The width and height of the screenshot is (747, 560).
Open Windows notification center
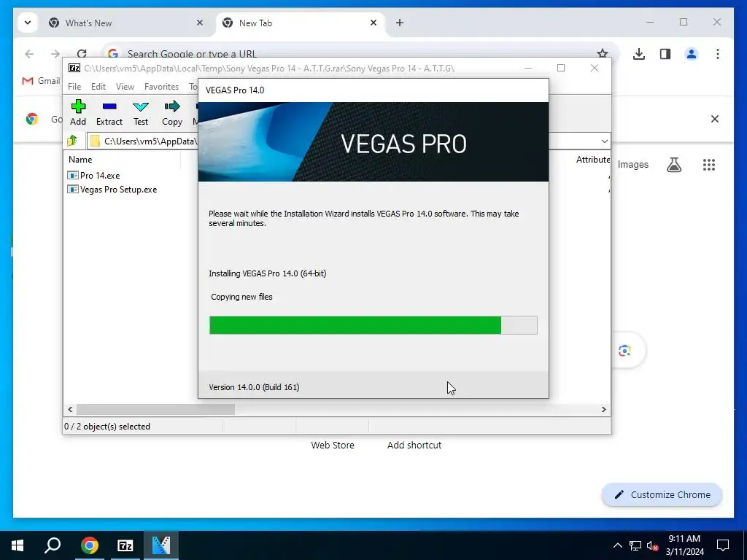723,545
